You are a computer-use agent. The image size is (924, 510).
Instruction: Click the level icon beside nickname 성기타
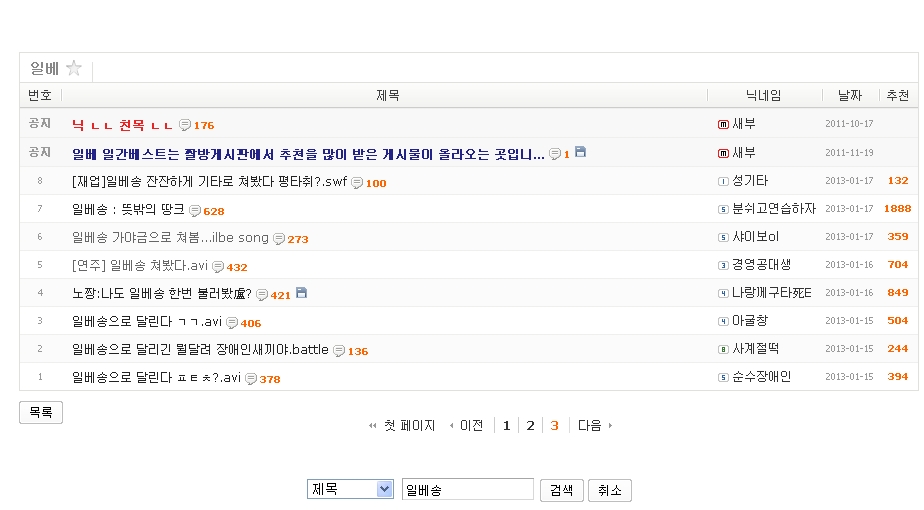tap(724, 181)
